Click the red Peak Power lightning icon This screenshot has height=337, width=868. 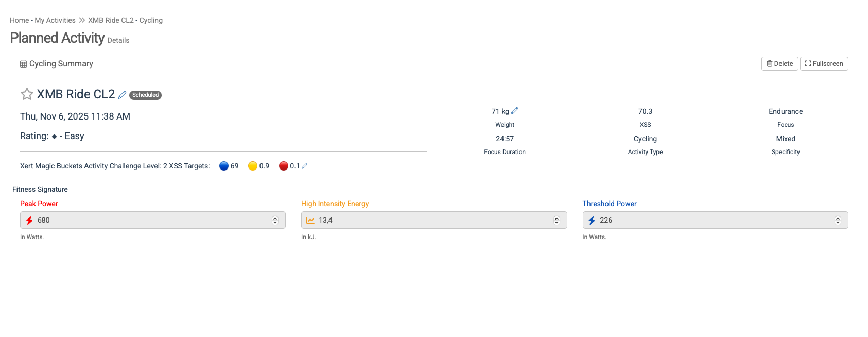click(29, 221)
